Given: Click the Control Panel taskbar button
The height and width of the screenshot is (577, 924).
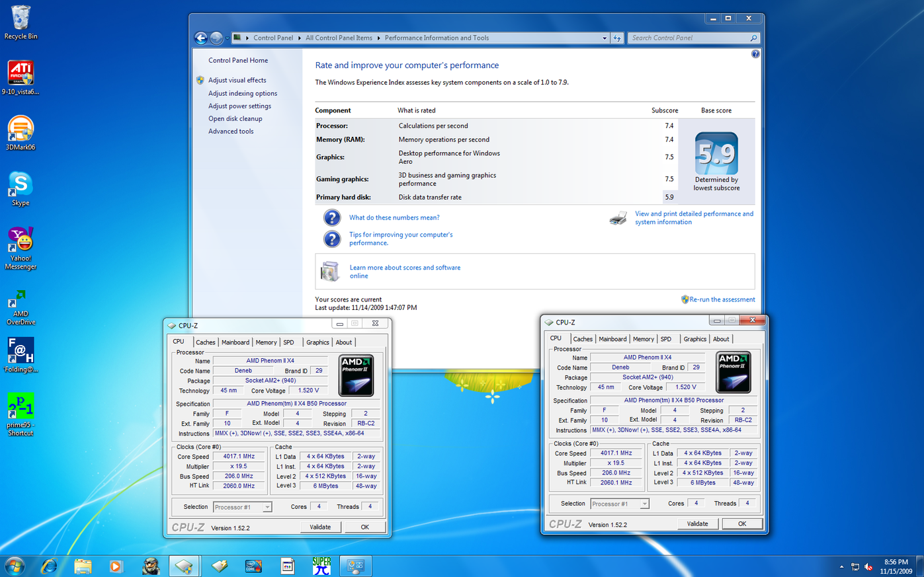Looking at the screenshot, I should [x=356, y=566].
